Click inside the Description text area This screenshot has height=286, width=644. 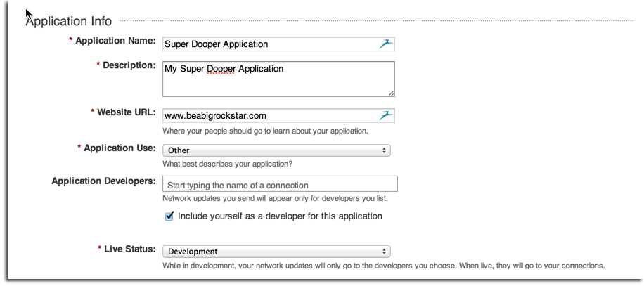278,83
